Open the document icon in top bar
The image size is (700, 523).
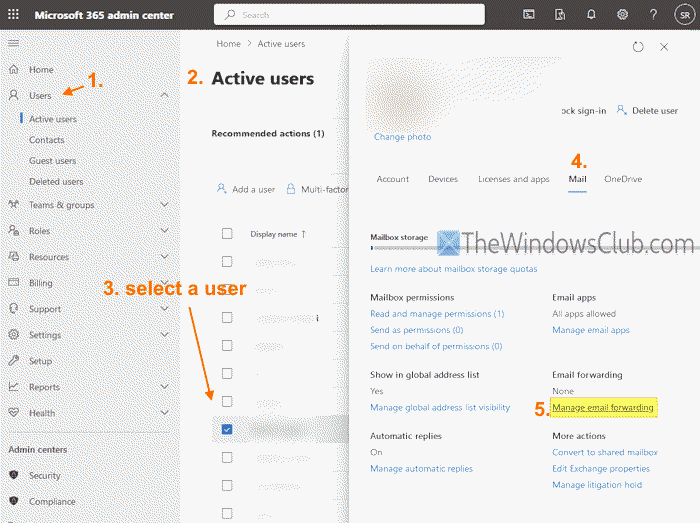pyautogui.click(x=560, y=15)
